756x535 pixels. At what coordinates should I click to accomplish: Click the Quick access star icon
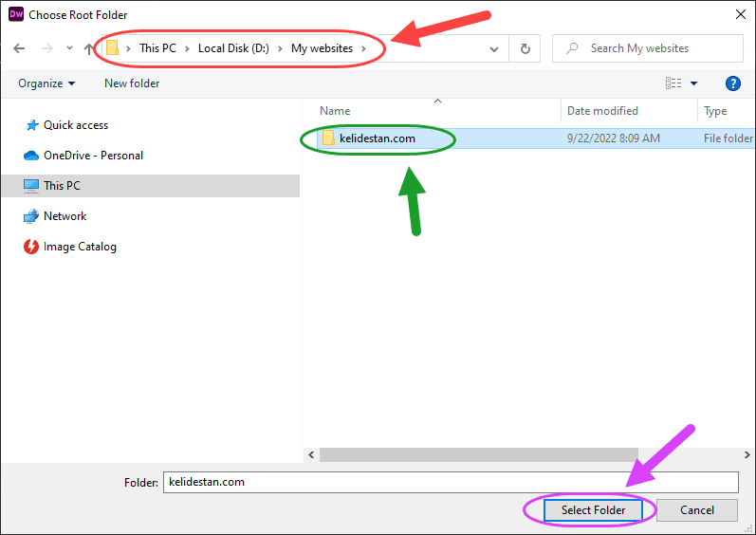point(32,125)
